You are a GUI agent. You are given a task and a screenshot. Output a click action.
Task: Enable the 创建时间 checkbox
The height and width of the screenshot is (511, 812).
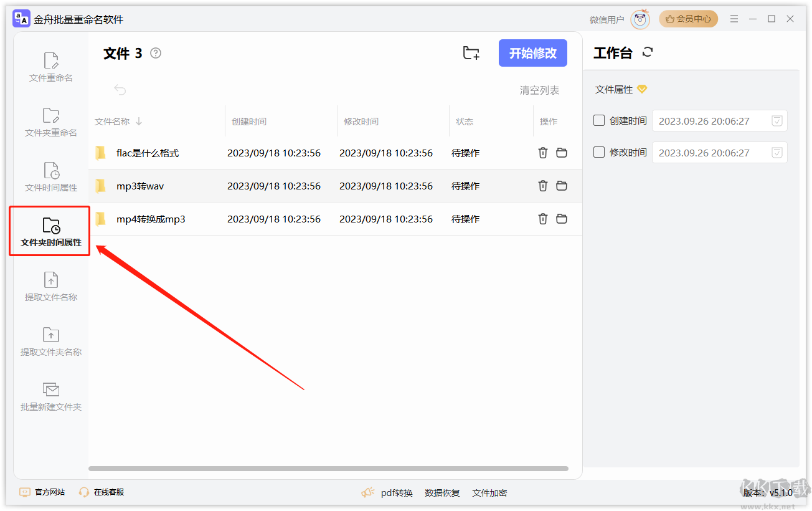tap(600, 121)
